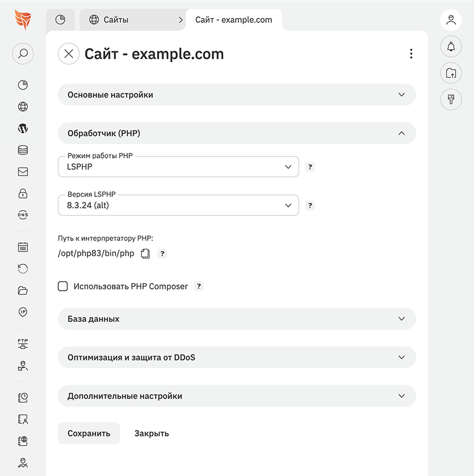Viewport: 474px width, 476px height.
Task: Open the Версия LSPHP dropdown
Action: click(179, 205)
